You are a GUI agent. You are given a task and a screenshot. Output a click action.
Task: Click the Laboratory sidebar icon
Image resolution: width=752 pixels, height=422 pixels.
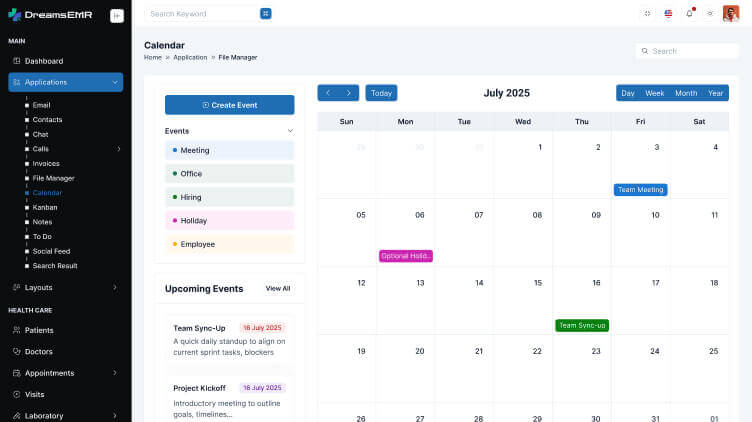(16, 415)
